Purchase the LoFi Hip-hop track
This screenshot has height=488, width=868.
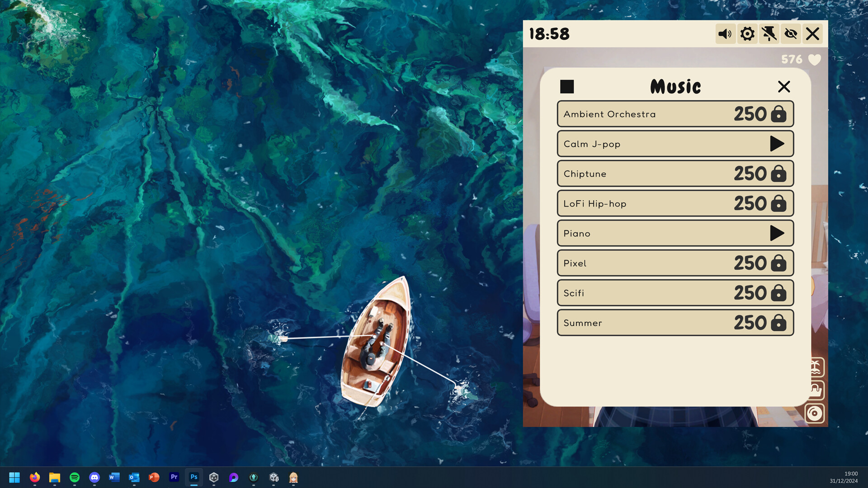coord(778,203)
